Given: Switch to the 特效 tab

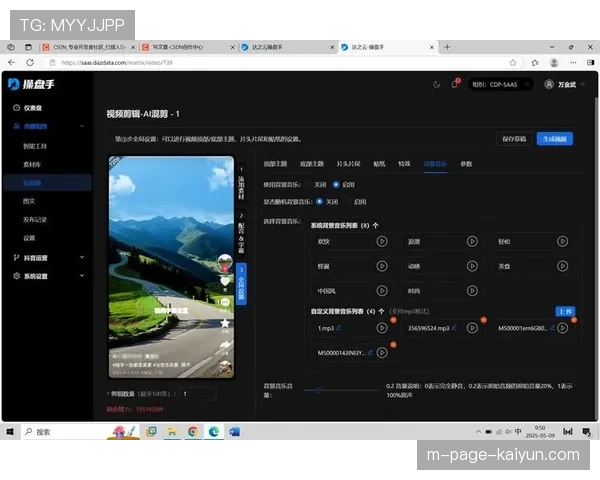Looking at the screenshot, I should click(404, 164).
